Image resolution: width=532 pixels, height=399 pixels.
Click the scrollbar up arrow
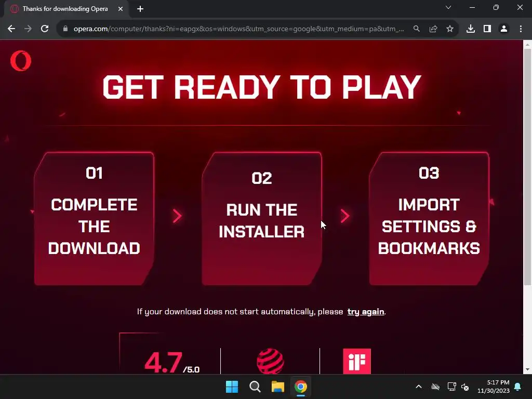click(x=527, y=44)
